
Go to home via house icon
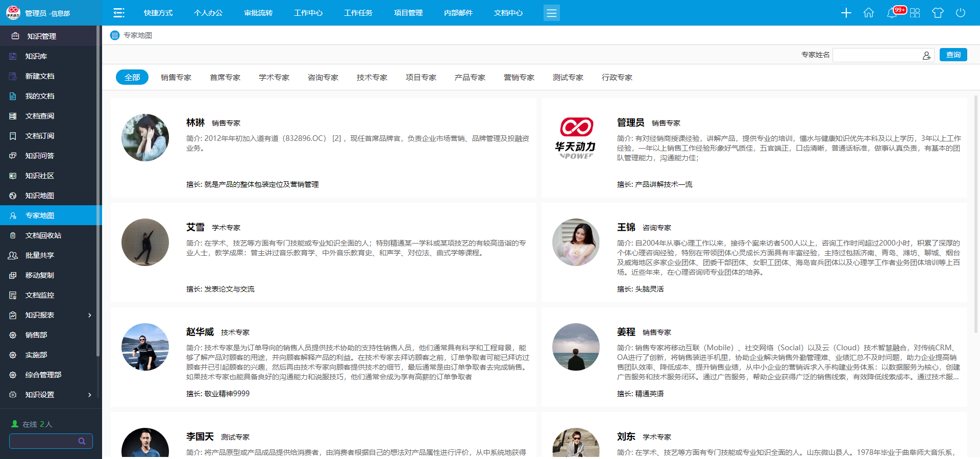[869, 13]
